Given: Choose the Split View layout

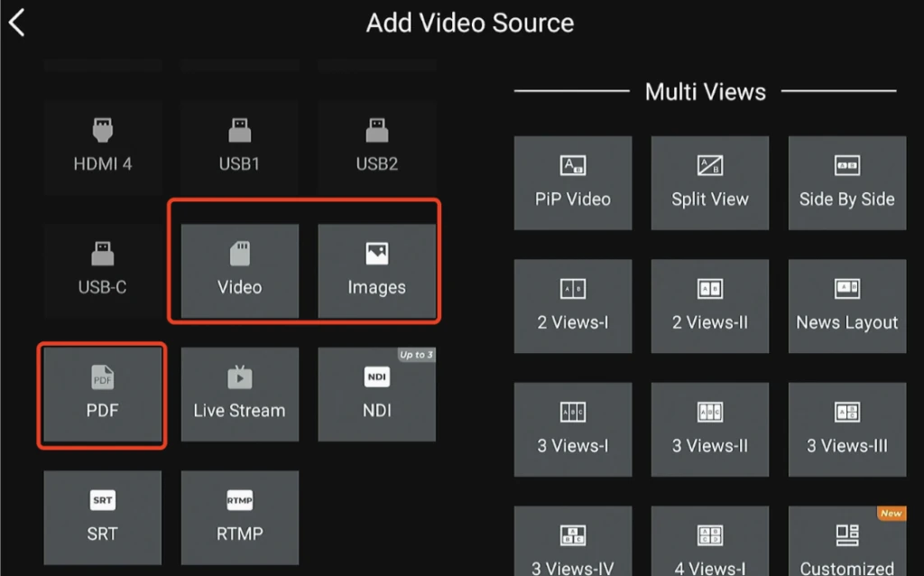Looking at the screenshot, I should [710, 182].
